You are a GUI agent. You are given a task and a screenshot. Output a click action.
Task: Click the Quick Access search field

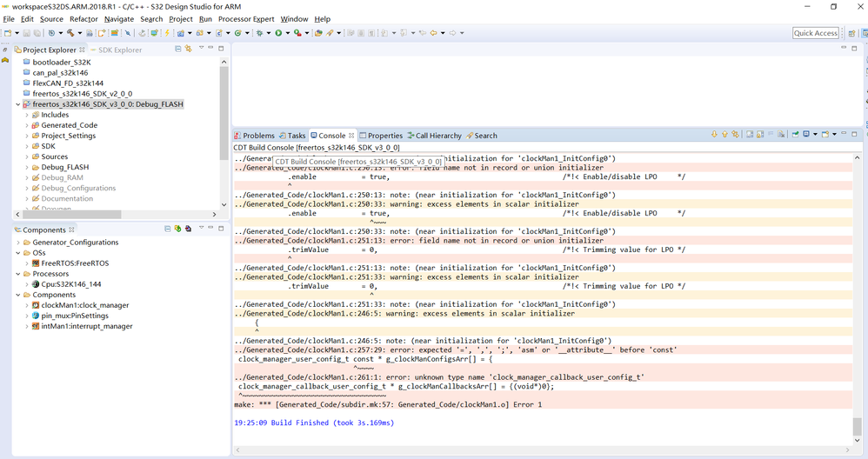815,33
